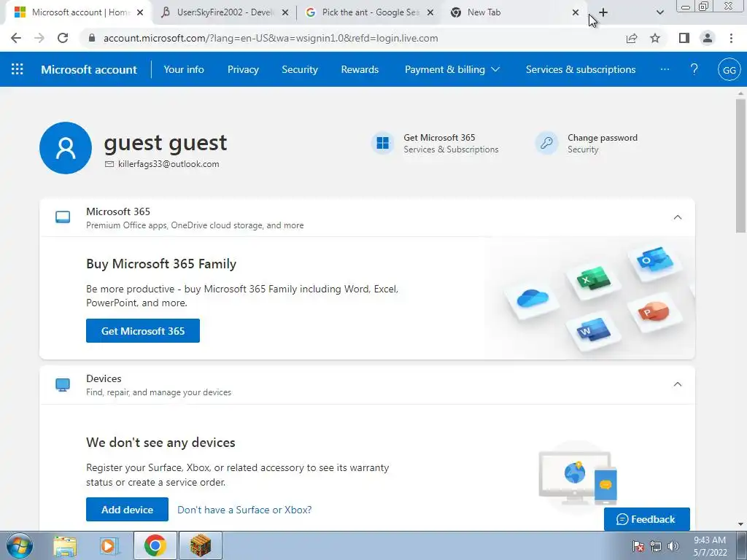This screenshot has width=747, height=560.
Task: Switch to the User:SkyFire2002 browser tab
Action: (224, 12)
